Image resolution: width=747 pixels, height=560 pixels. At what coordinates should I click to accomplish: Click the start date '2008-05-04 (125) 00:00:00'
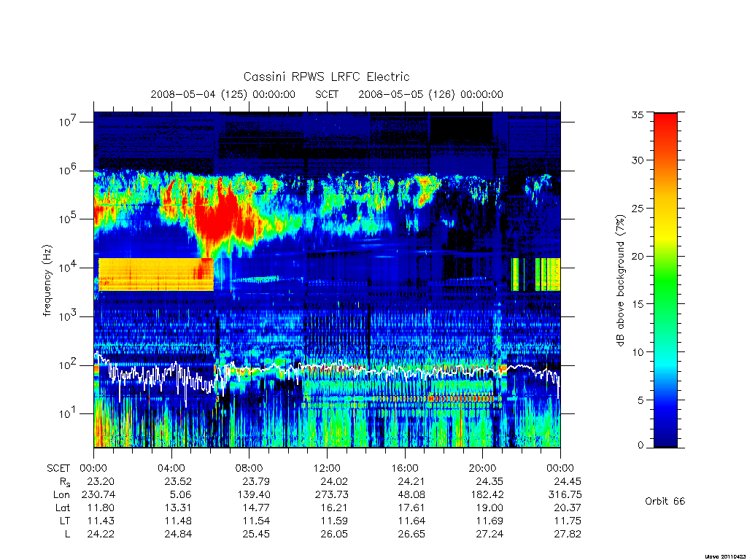(x=223, y=94)
